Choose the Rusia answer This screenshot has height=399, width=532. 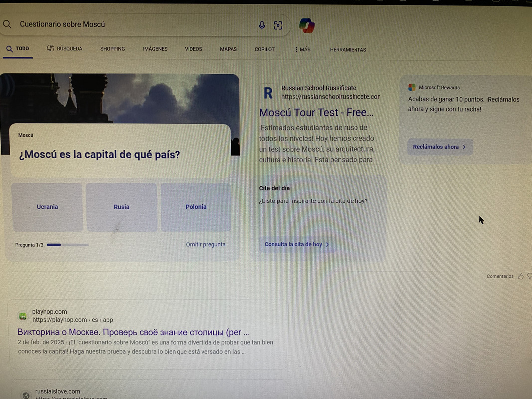122,207
